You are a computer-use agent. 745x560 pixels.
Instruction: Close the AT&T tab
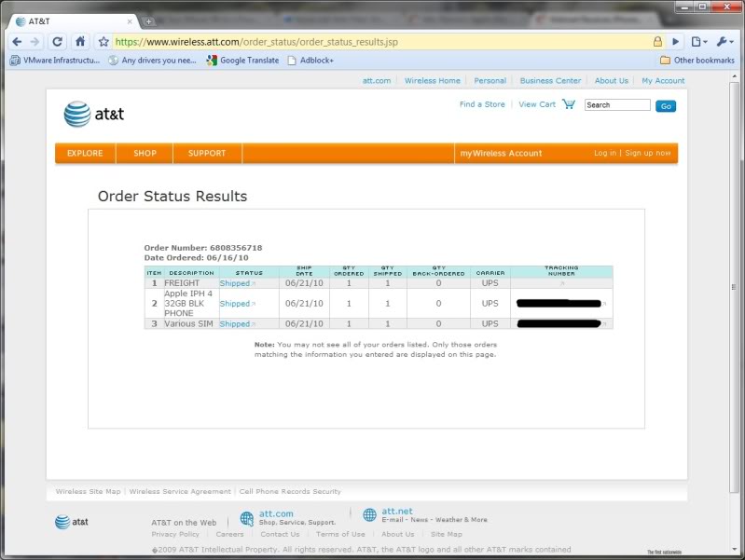tap(130, 21)
